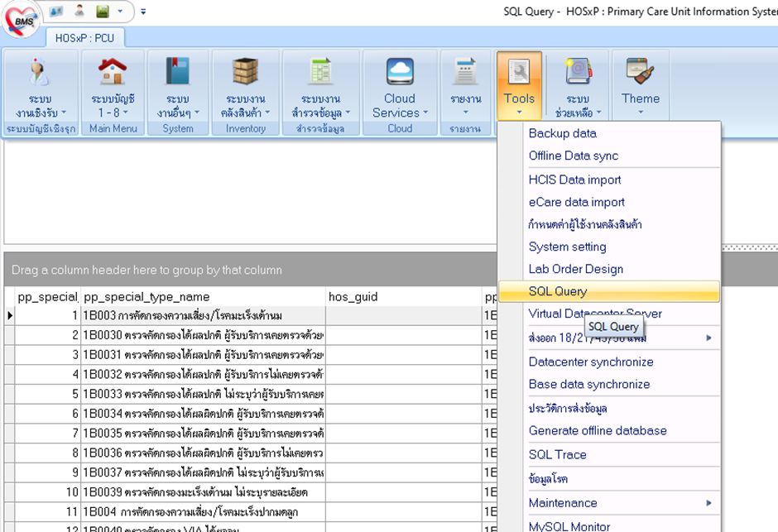This screenshot has width=778, height=532.
Task: Select row with code 1B0037
Action: [x=203, y=472]
